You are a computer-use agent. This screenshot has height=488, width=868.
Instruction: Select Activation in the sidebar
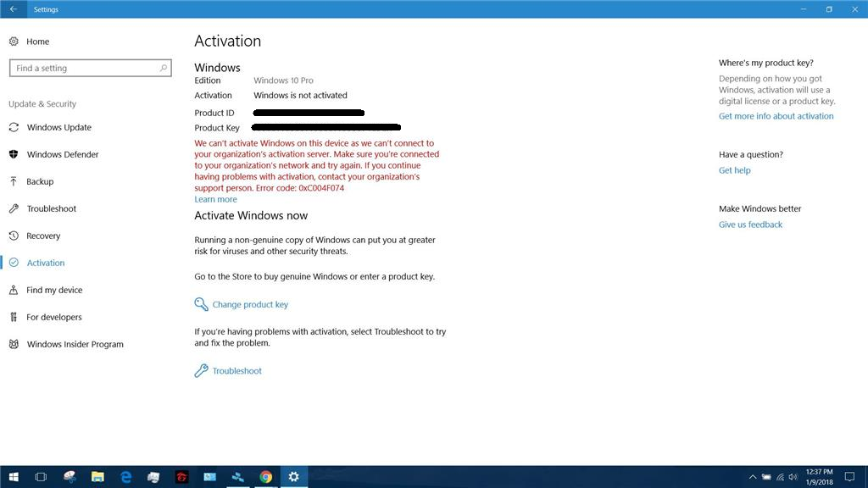click(46, 263)
